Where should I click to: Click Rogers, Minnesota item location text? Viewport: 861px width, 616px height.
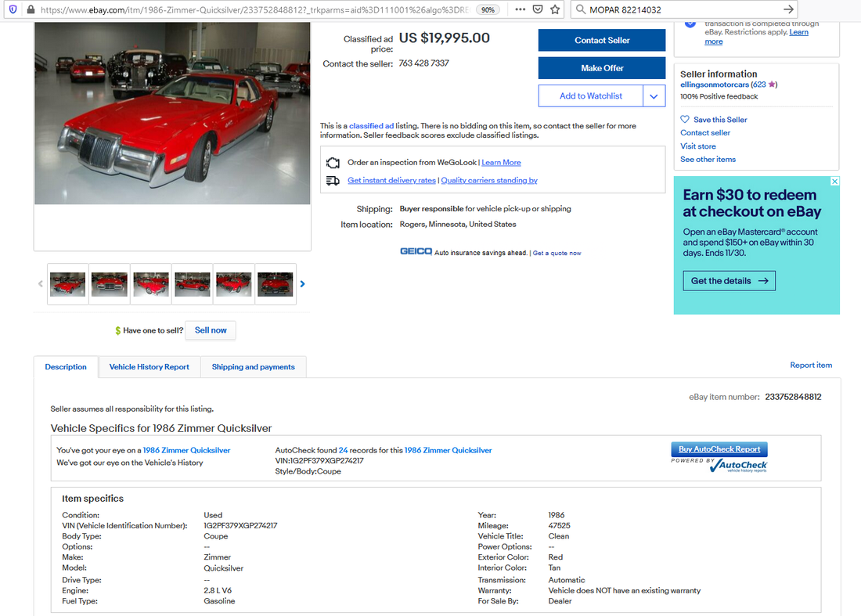pyautogui.click(x=458, y=224)
